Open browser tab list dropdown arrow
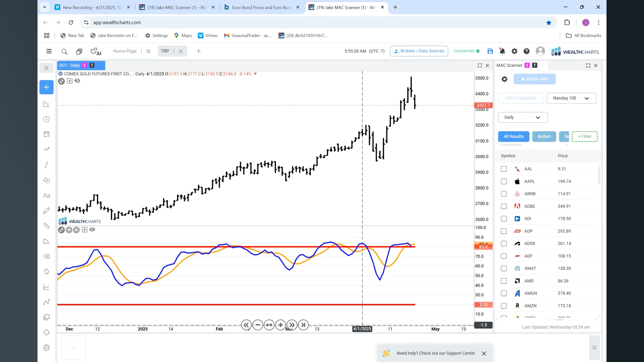 [x=45, y=7]
